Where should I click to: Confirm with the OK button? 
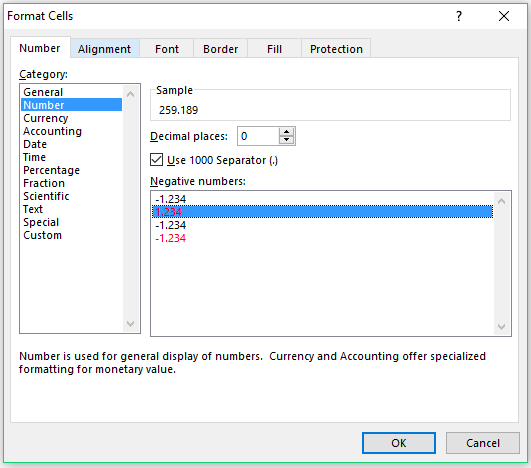pyautogui.click(x=399, y=443)
